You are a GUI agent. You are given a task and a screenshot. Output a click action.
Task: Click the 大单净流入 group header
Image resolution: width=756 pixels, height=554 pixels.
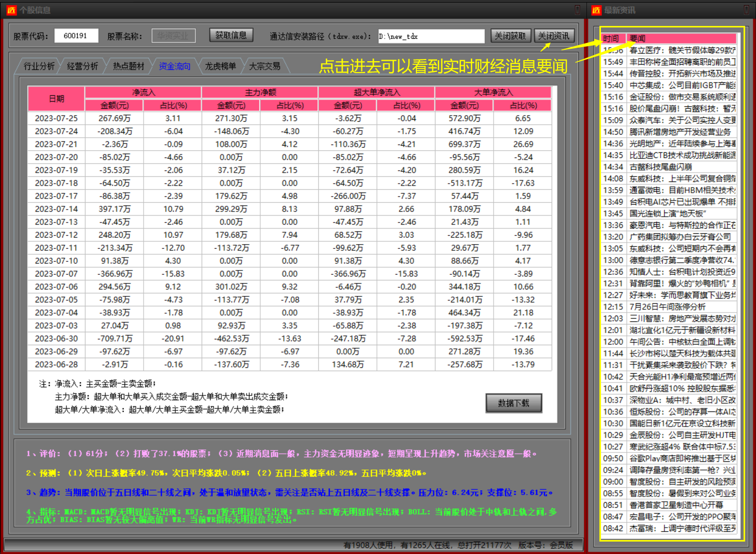click(493, 93)
